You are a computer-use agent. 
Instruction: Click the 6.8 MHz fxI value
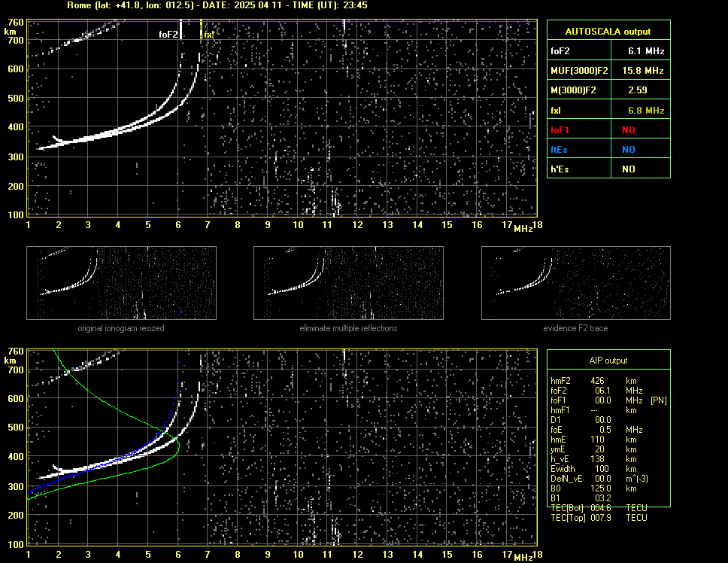click(x=646, y=111)
